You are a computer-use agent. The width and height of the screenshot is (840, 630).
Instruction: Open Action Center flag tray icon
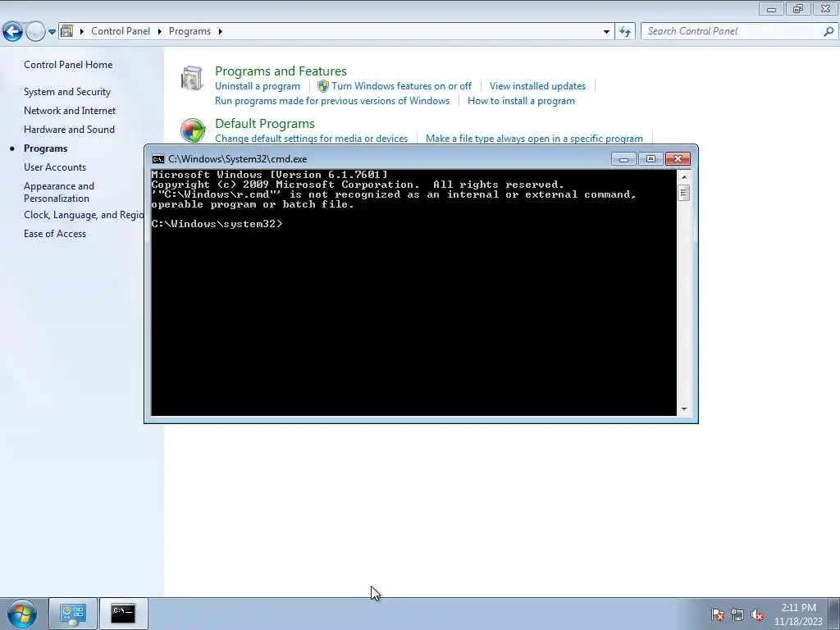718,614
